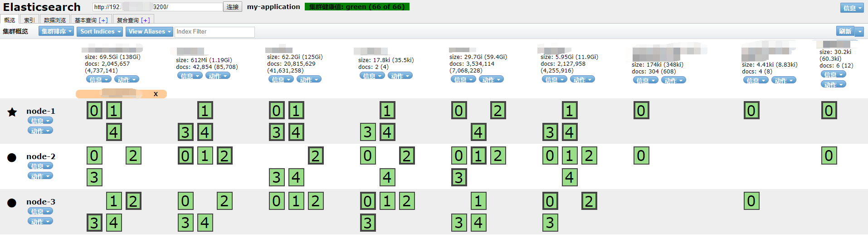Click the green cluster health status bar
This screenshot has width=868, height=243.
click(357, 7)
